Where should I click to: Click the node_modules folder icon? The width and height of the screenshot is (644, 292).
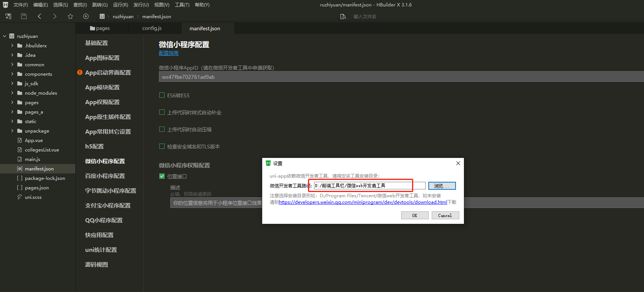tap(20, 93)
